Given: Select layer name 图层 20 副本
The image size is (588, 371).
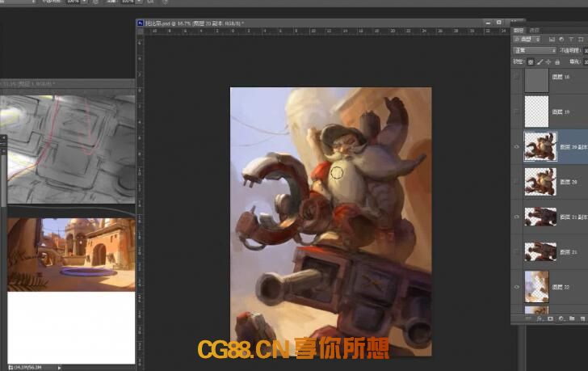Looking at the screenshot, I should coord(573,147).
